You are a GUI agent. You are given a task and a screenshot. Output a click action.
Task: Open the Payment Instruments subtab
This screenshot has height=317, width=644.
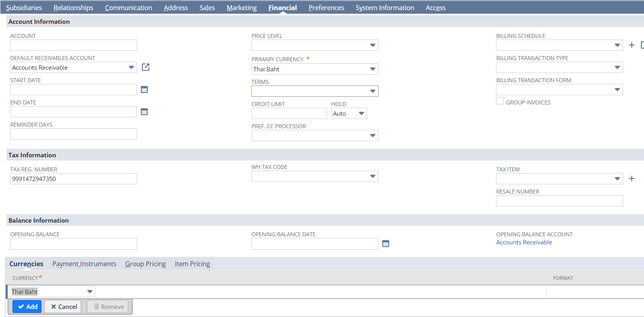[84, 264]
